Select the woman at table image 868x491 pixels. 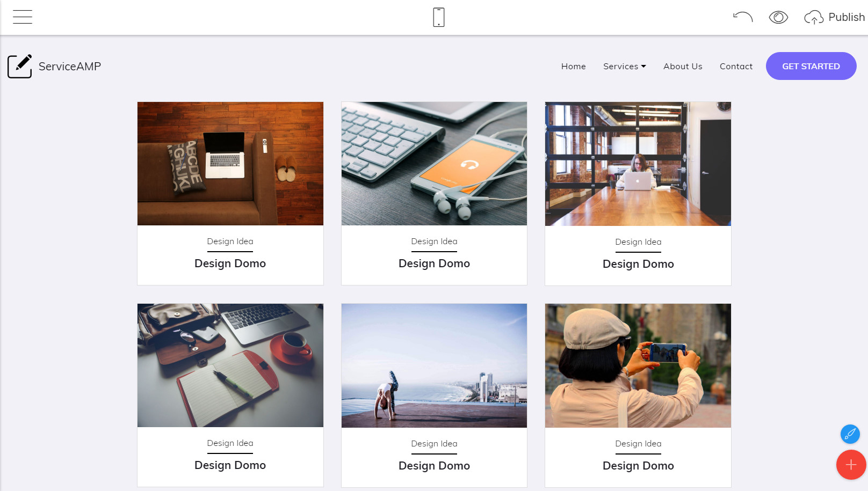638,164
